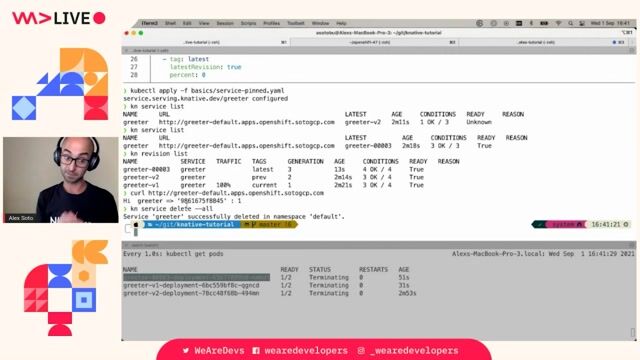
Task: Click the 'prev' tag value
Action: (259, 177)
